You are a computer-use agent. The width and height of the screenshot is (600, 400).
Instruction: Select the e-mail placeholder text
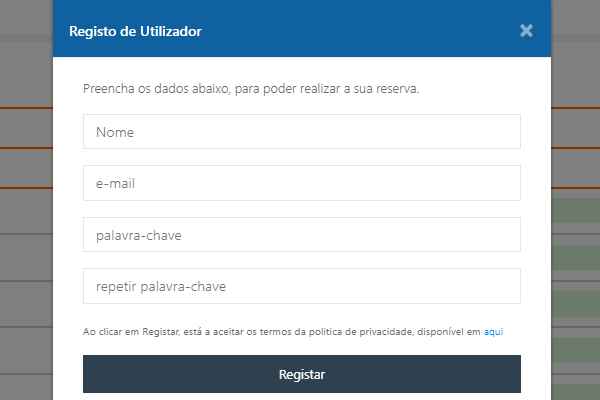(x=115, y=184)
